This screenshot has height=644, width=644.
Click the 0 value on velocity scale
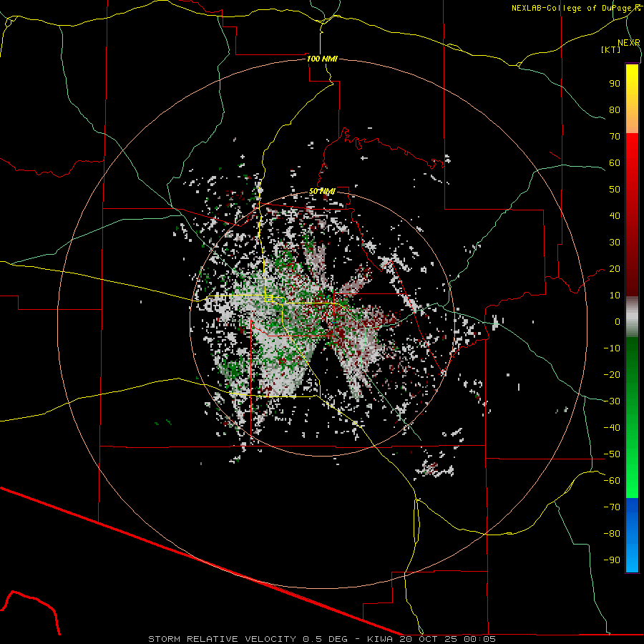tap(618, 322)
